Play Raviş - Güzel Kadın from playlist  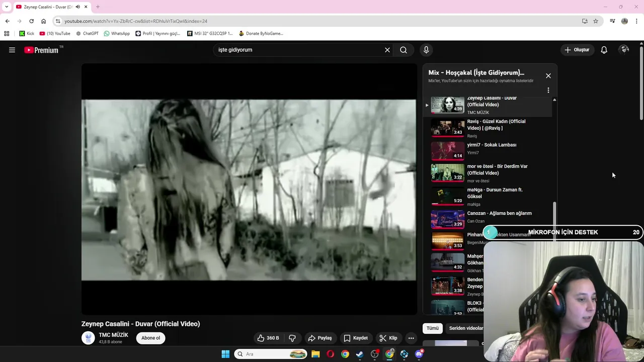[488, 129]
